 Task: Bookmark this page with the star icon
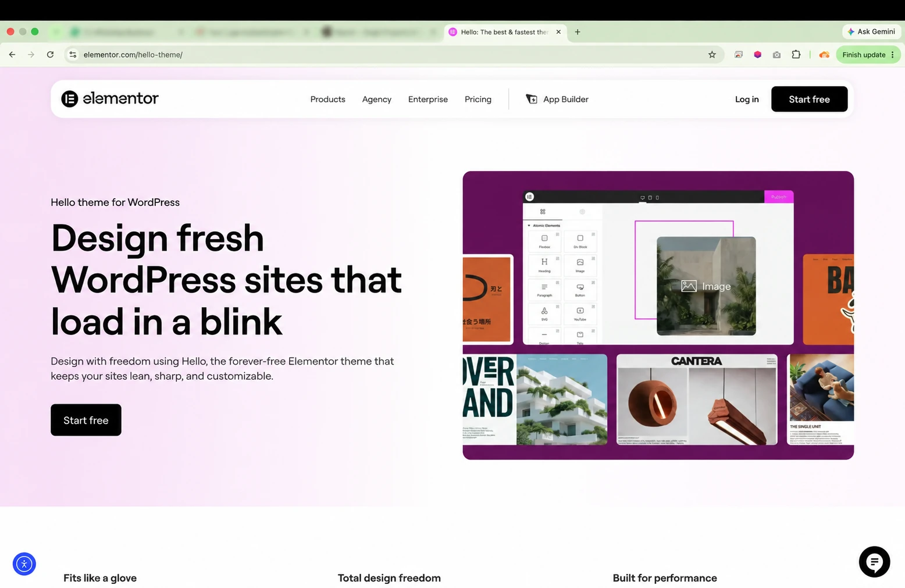pos(712,55)
